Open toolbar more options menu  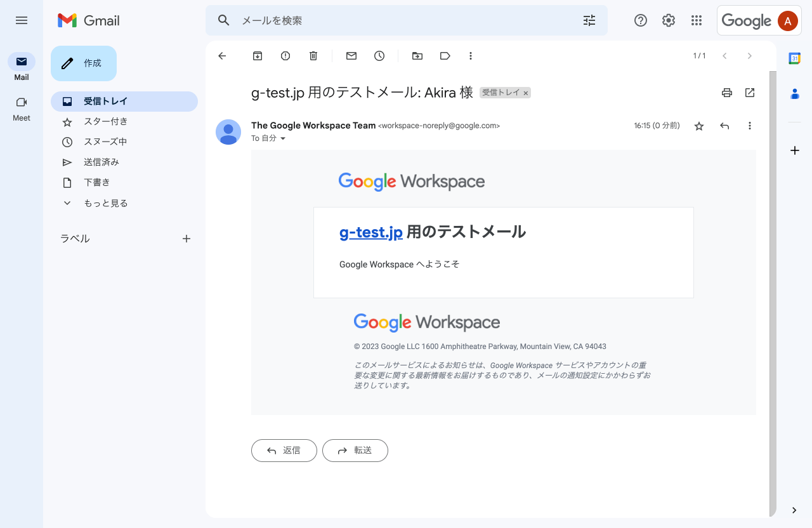point(471,56)
